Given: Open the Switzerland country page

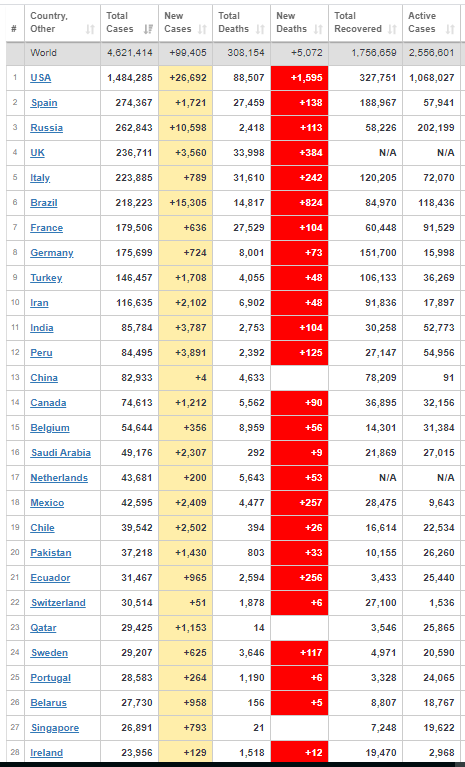Looking at the screenshot, I should click(58, 603).
